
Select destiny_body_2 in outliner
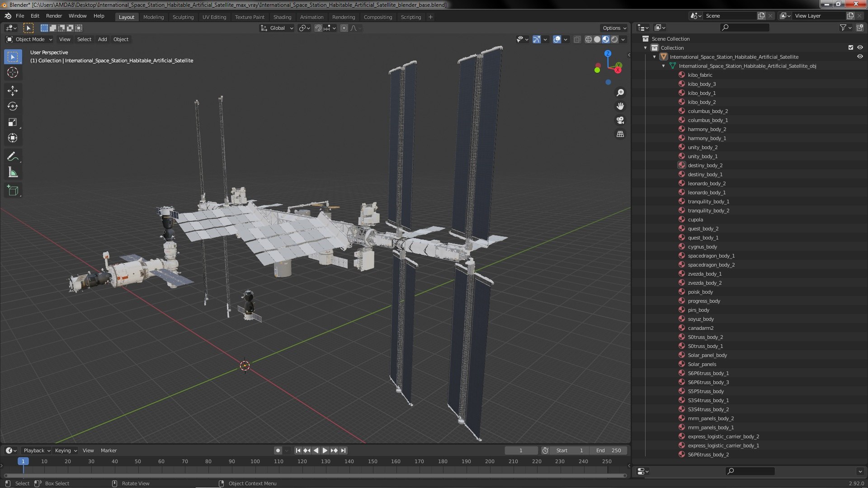tap(705, 165)
